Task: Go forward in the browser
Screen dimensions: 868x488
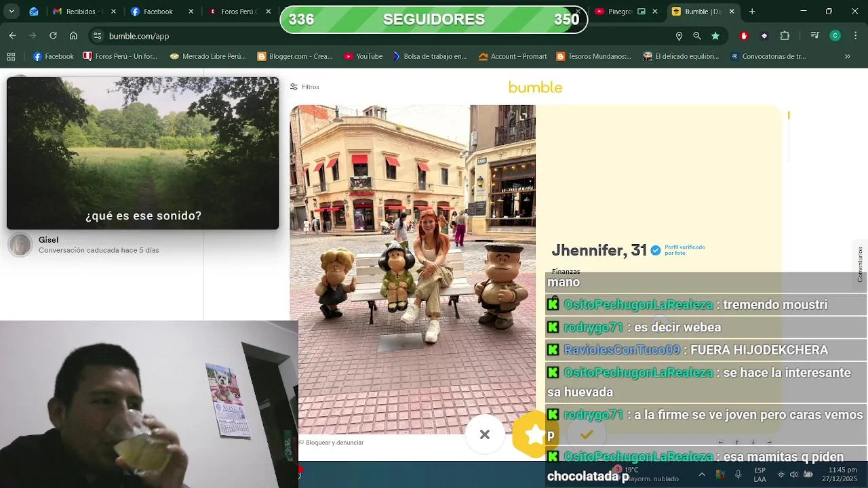Action: tap(33, 36)
